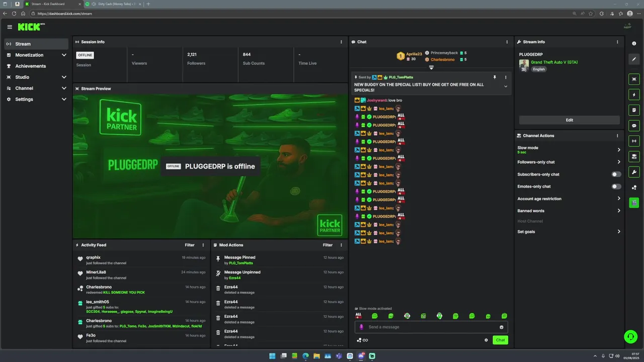Select the Kick Dashboard browser tab
This screenshot has height=362, width=644.
point(53,4)
